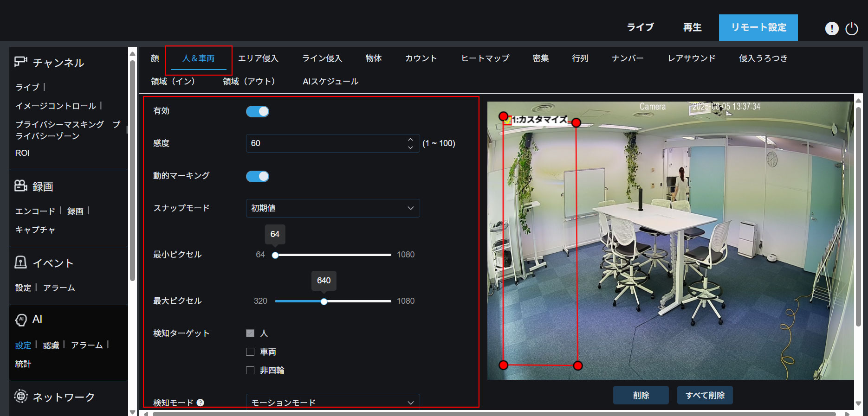
Task: Go to the ライブ top menu
Action: coord(641,27)
